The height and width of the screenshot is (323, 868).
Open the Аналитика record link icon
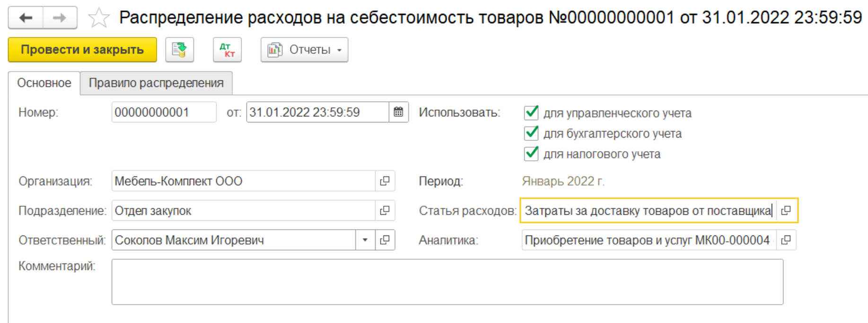pos(786,240)
